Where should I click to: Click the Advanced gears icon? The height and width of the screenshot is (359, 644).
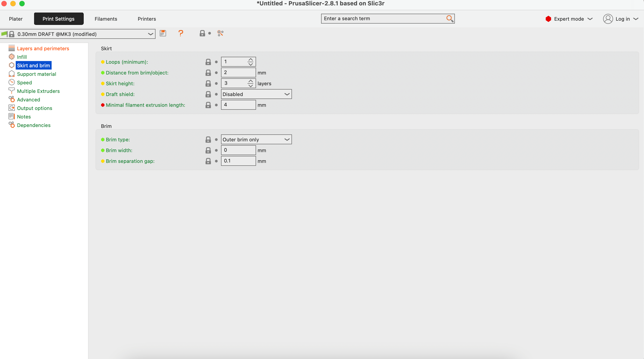pyautogui.click(x=11, y=99)
